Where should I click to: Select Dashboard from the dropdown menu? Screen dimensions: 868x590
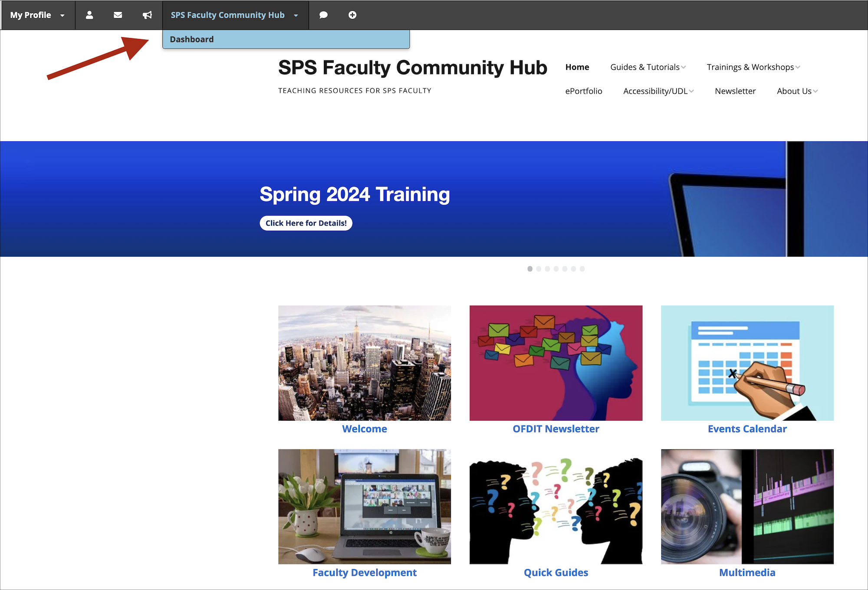coord(191,39)
